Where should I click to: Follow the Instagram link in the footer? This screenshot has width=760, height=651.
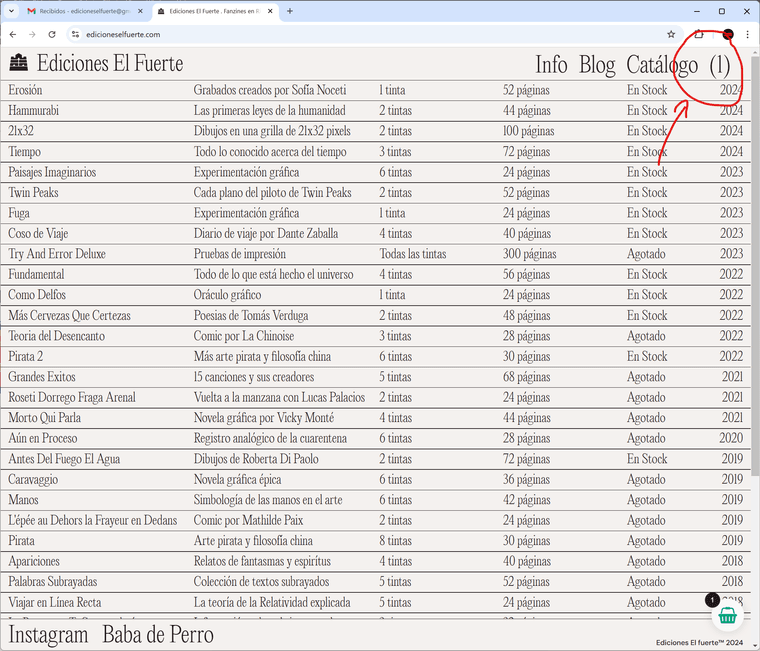pos(48,634)
